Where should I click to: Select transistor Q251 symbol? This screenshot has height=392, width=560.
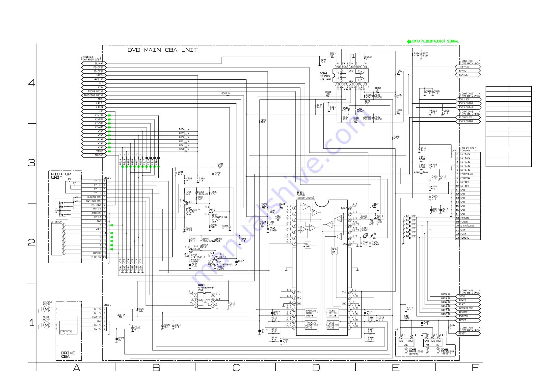pyautogui.click(x=216, y=259)
